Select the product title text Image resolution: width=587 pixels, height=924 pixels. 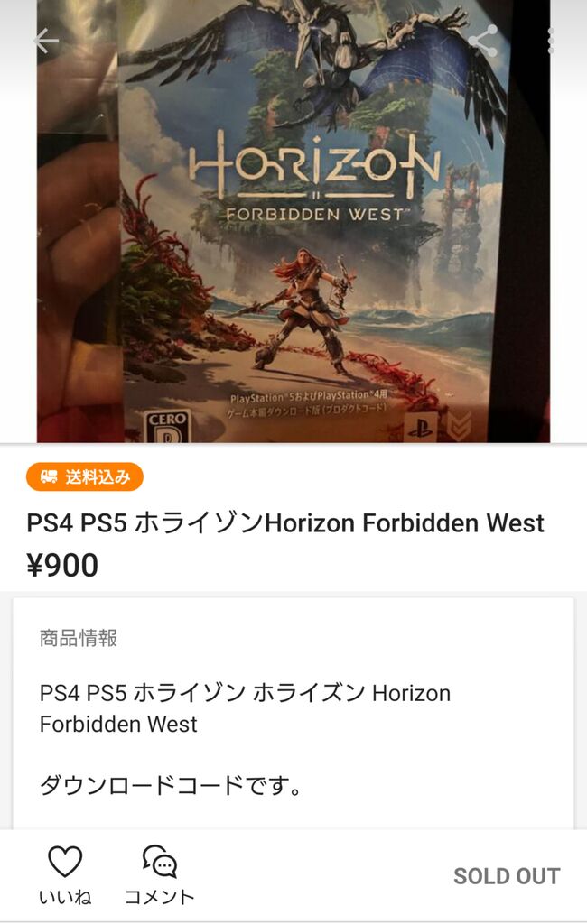[285, 523]
